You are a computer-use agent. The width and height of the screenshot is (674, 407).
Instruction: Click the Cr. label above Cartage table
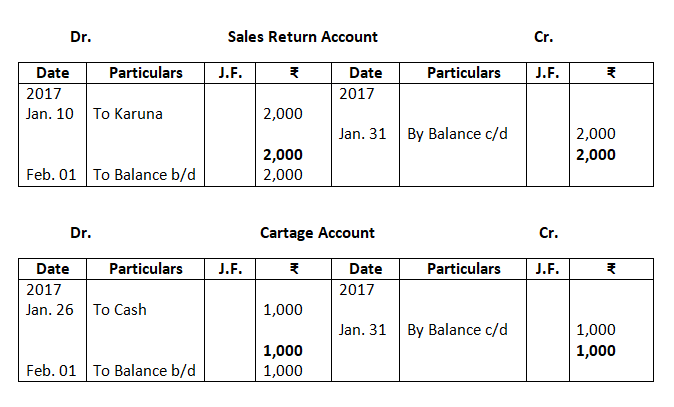pos(548,233)
